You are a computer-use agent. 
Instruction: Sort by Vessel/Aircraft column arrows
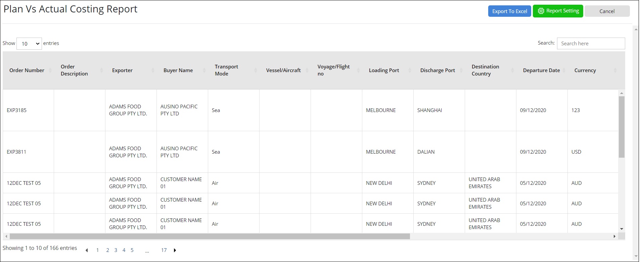pos(307,70)
